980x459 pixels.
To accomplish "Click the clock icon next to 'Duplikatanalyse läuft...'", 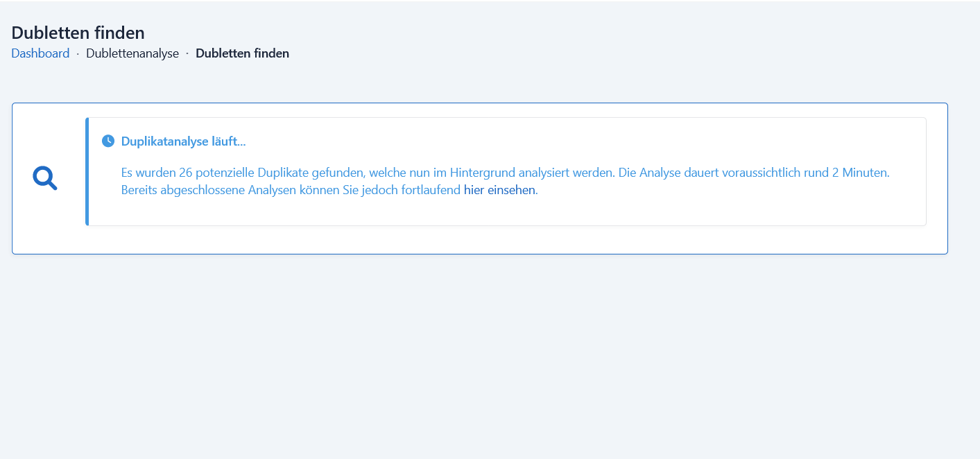I will tap(109, 141).
